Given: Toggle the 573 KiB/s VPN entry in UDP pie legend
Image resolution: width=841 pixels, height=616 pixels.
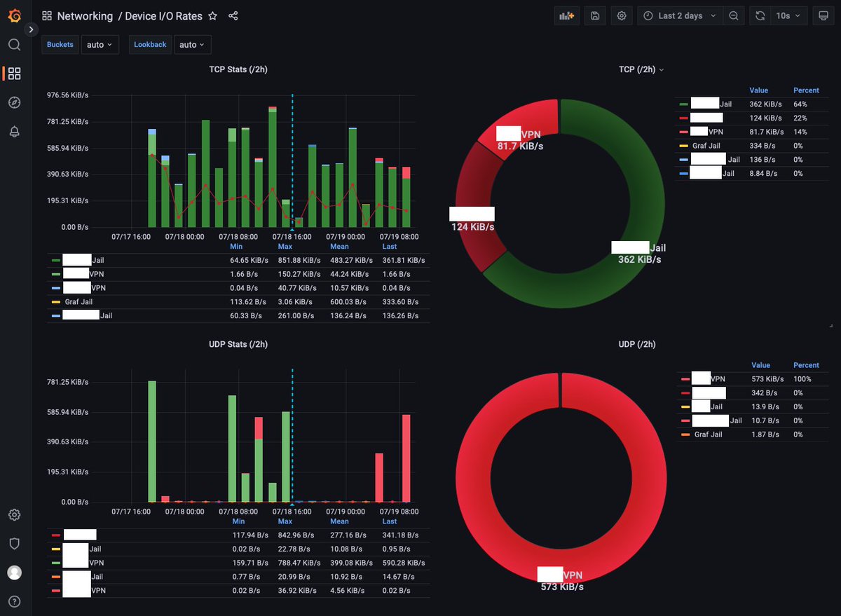Looking at the screenshot, I should pyautogui.click(x=709, y=379).
